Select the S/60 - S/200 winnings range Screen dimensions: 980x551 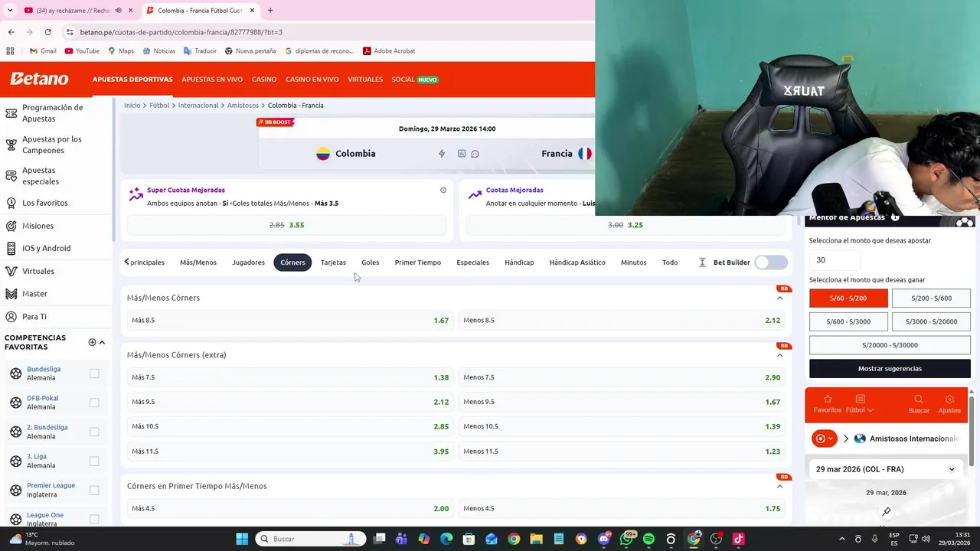point(848,298)
